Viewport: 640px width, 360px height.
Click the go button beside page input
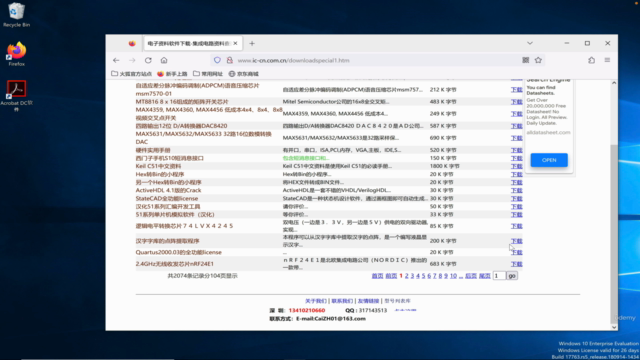[512, 276]
